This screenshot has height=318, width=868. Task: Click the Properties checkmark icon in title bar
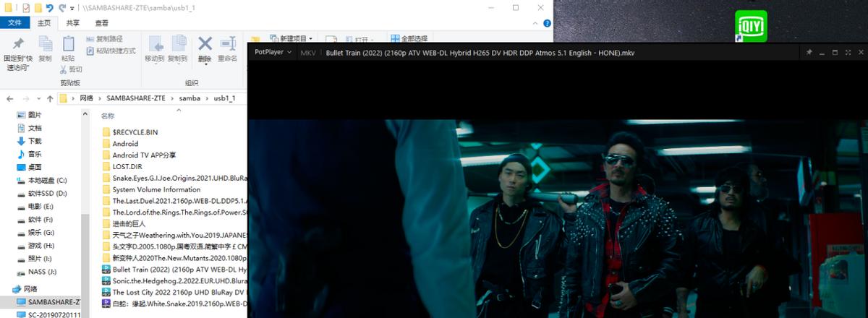pyautogui.click(x=26, y=8)
